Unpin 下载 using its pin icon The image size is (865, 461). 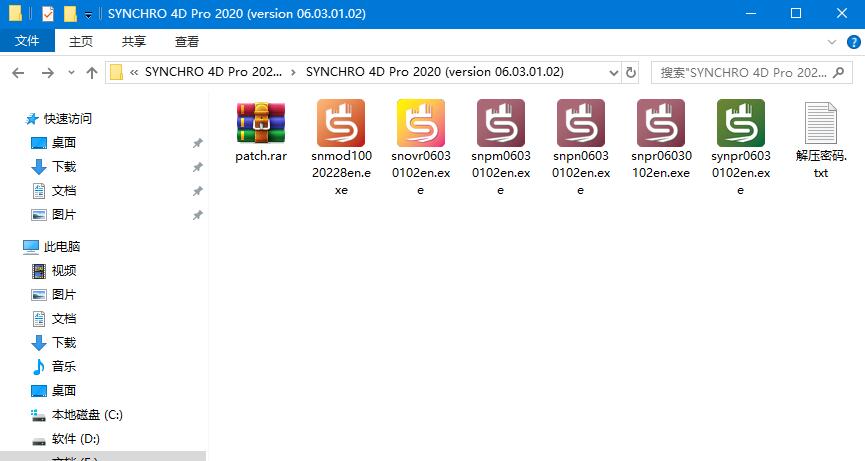[x=197, y=167]
